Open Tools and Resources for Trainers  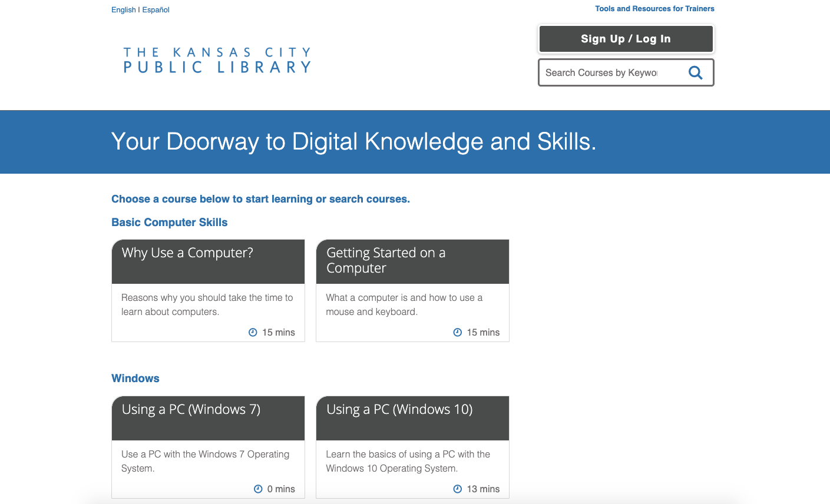click(x=654, y=9)
